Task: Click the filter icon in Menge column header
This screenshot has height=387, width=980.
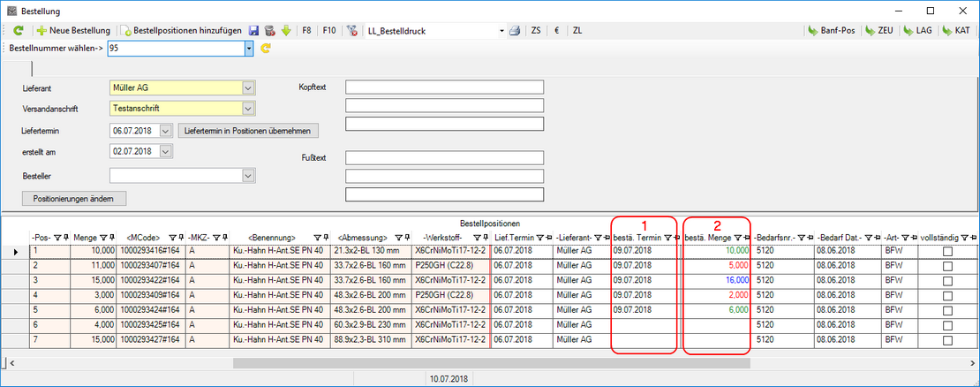Action: 104,238
